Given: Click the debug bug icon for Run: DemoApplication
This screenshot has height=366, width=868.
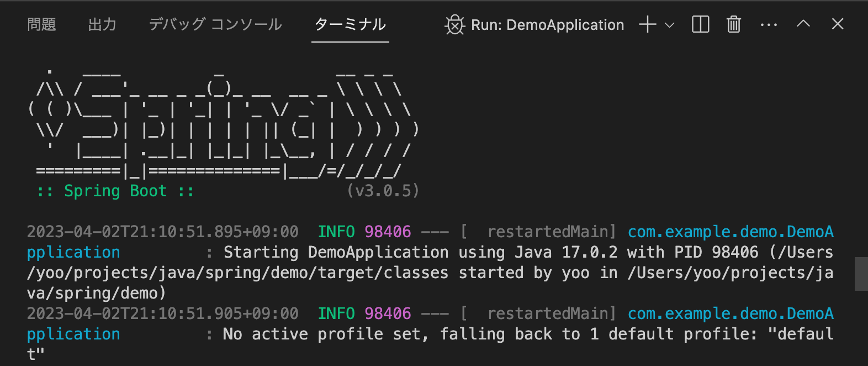Looking at the screenshot, I should coord(455,25).
